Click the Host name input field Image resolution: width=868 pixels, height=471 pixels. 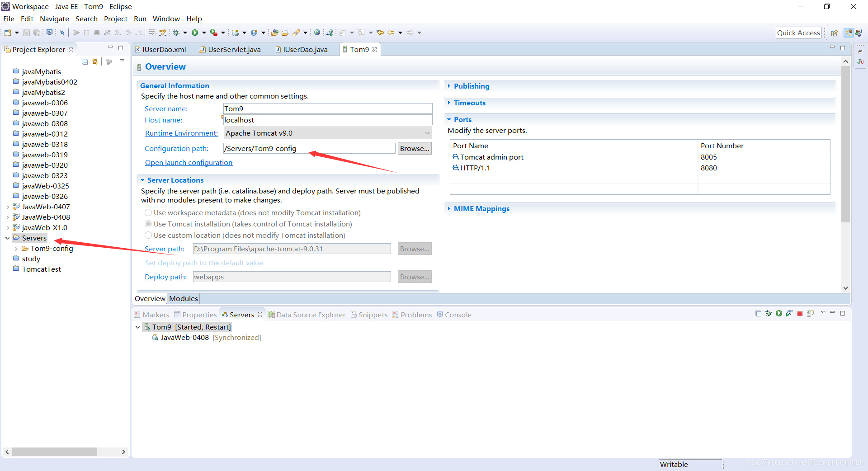[x=328, y=120]
